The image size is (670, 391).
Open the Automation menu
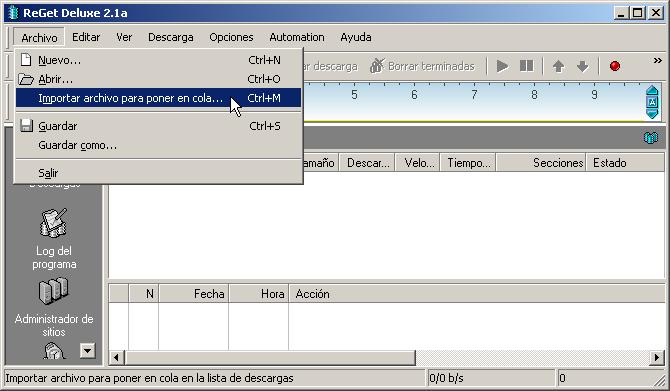(297, 37)
